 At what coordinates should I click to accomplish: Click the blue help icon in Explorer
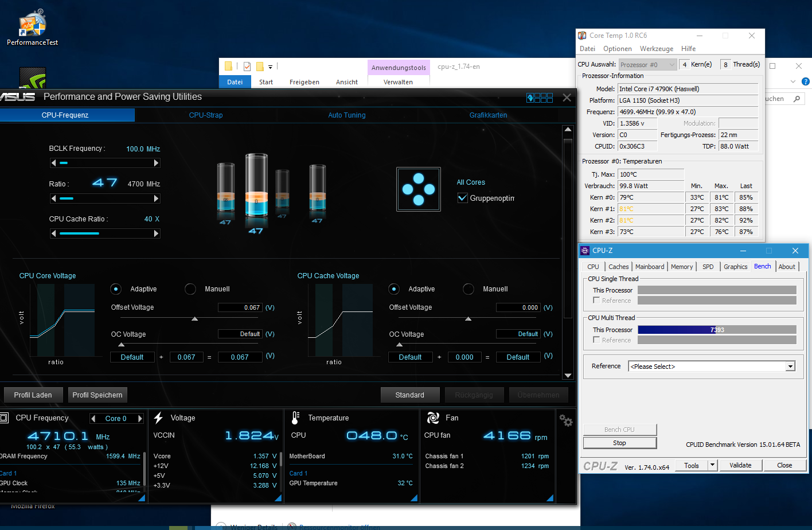tap(805, 82)
